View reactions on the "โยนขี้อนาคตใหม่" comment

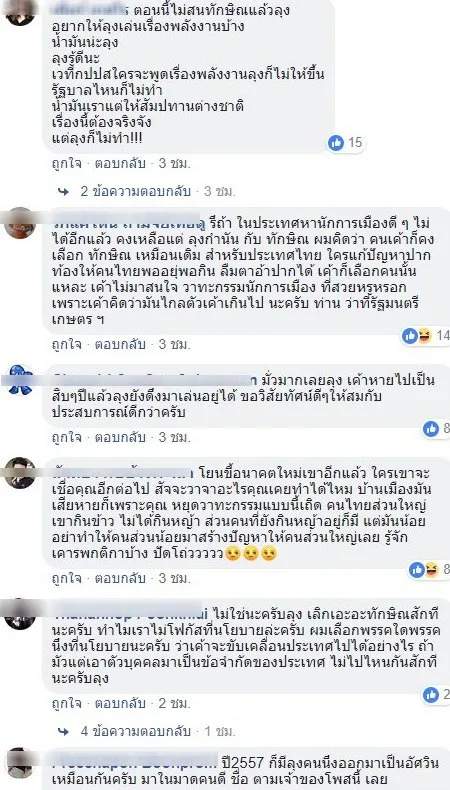coord(424,570)
